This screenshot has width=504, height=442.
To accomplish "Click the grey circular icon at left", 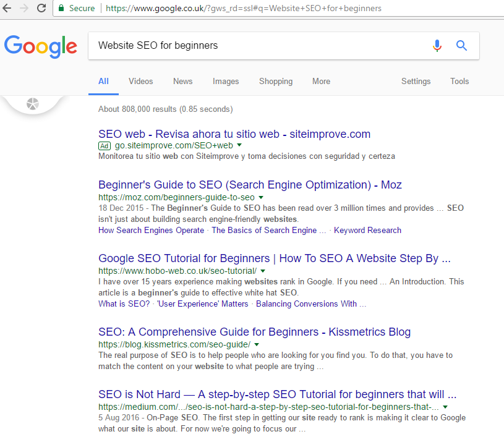I will tap(32, 104).
